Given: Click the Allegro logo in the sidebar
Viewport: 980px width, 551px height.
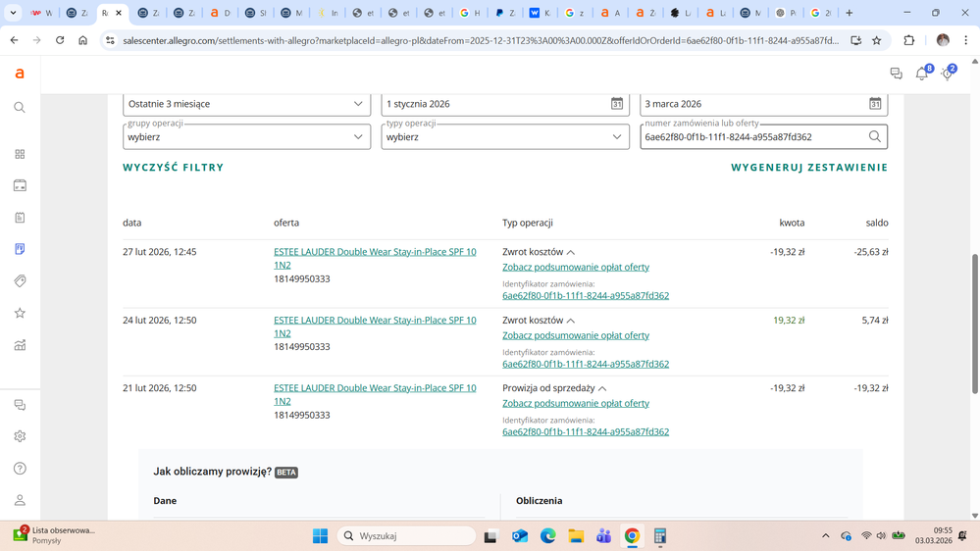Looking at the screenshot, I should point(20,74).
